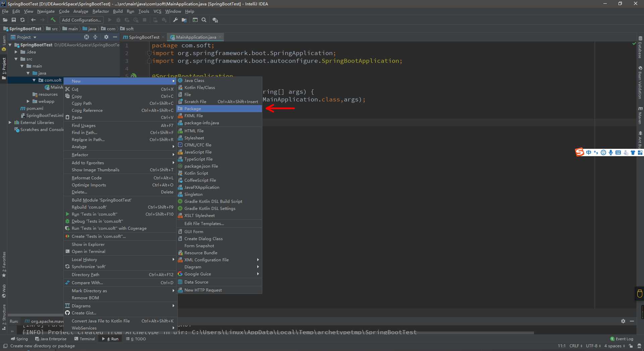Image resolution: width=644 pixels, height=351 pixels.
Task: Click the Open folder toolbar icon
Action: (5, 20)
